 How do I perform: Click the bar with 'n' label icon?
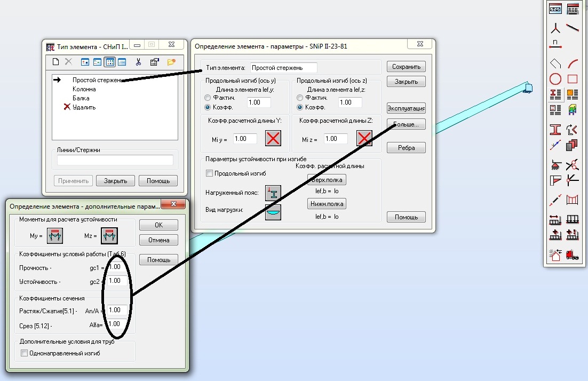(x=555, y=44)
